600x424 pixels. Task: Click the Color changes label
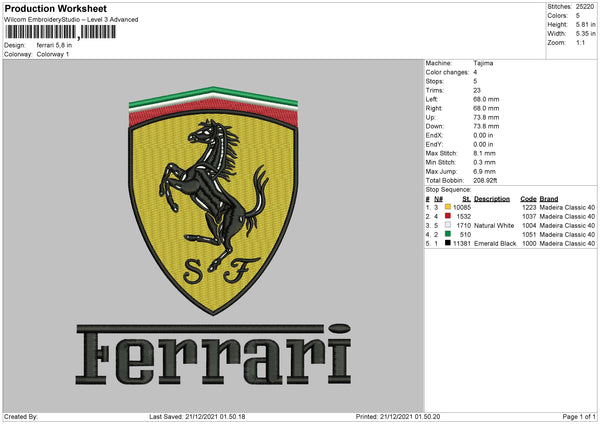447,72
